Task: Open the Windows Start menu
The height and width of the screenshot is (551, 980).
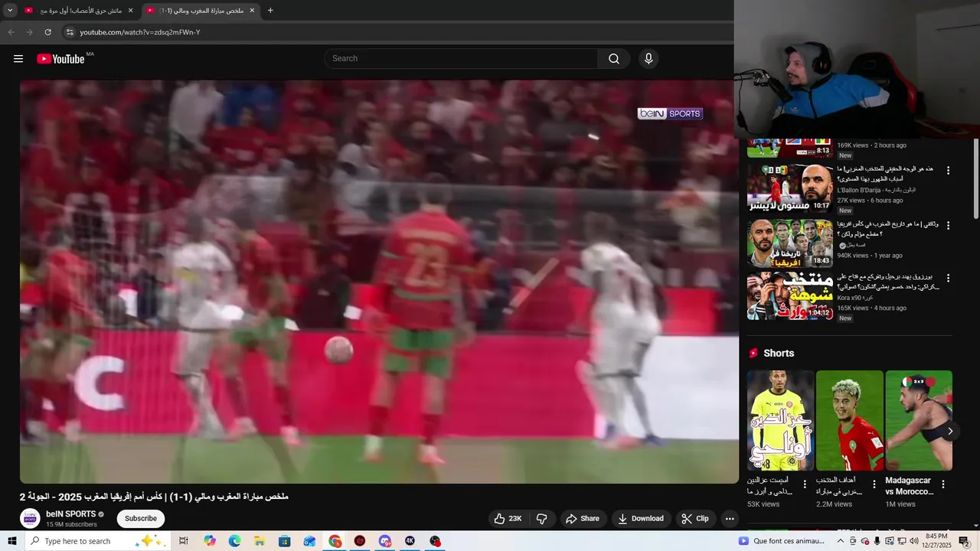Action: [x=12, y=541]
